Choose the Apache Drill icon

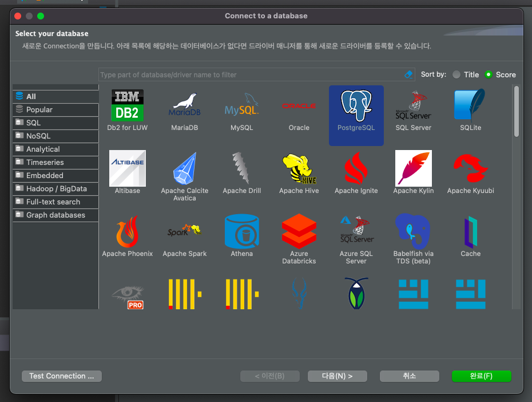point(241,168)
